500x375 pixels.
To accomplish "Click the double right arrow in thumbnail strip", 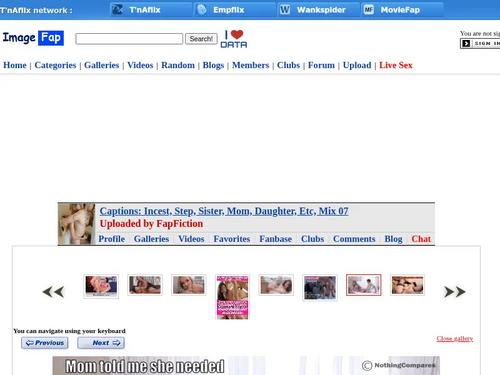I will tap(455, 292).
